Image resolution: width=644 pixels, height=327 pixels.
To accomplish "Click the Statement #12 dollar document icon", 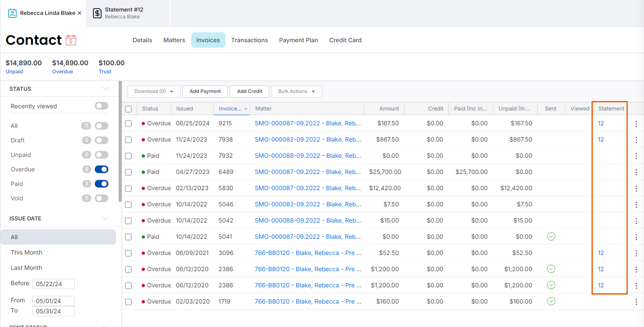I will 97,13.
